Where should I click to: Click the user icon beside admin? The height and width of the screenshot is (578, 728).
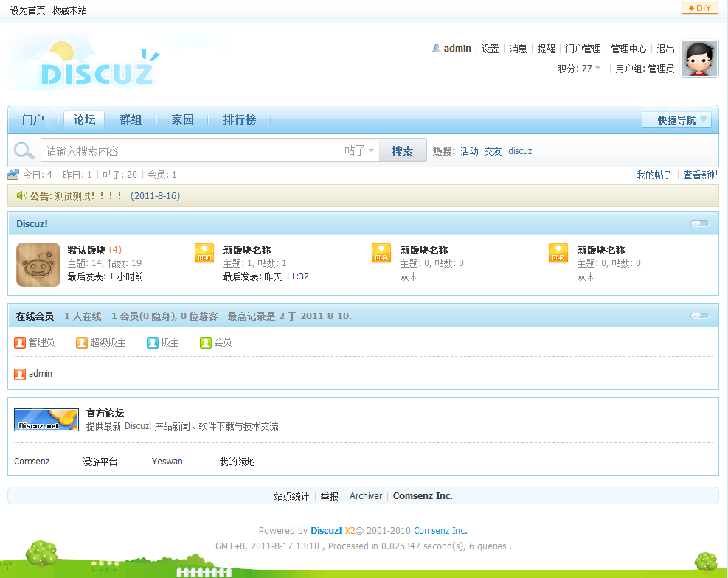(x=437, y=48)
